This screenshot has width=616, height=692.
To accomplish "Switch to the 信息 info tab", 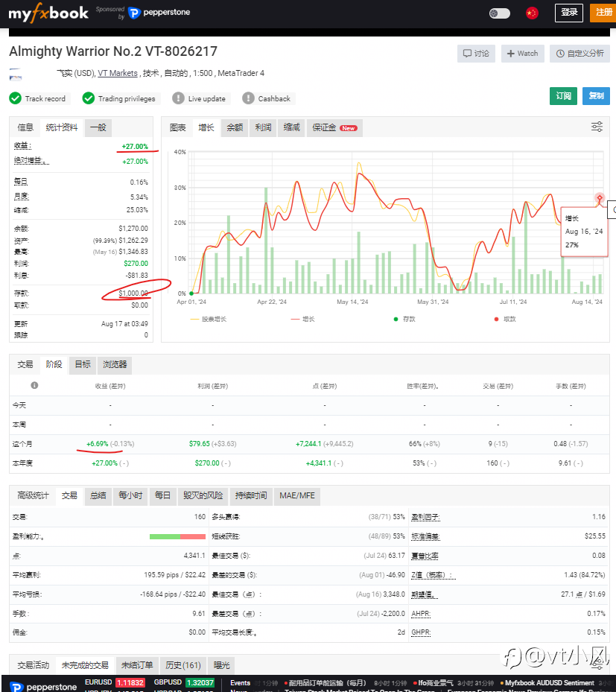I will pos(25,127).
